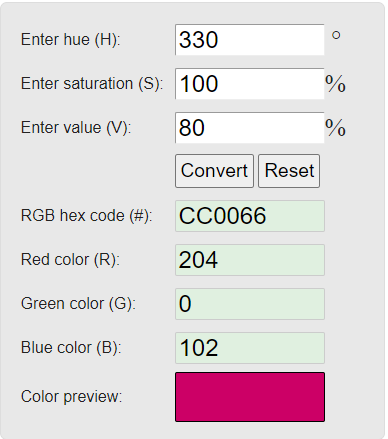This screenshot has height=439, width=388.
Task: Click the 'Blue color (B):' label
Action: (71, 348)
